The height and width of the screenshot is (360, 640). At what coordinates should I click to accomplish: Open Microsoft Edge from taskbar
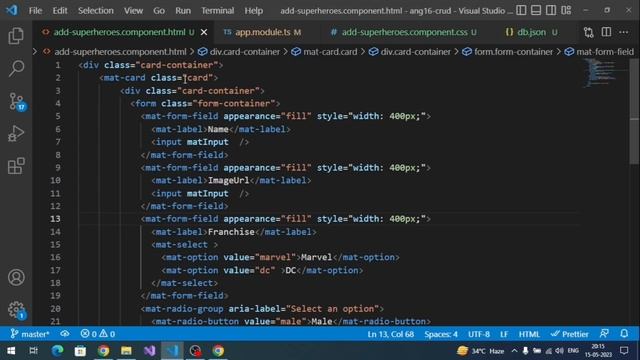tap(58, 351)
